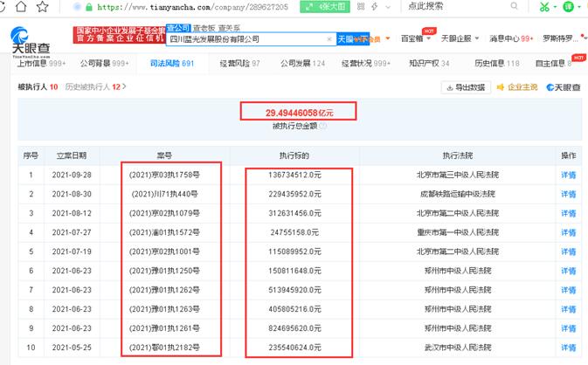
Task: Open 详情 for case 鄂01执2182号
Action: 568,348
